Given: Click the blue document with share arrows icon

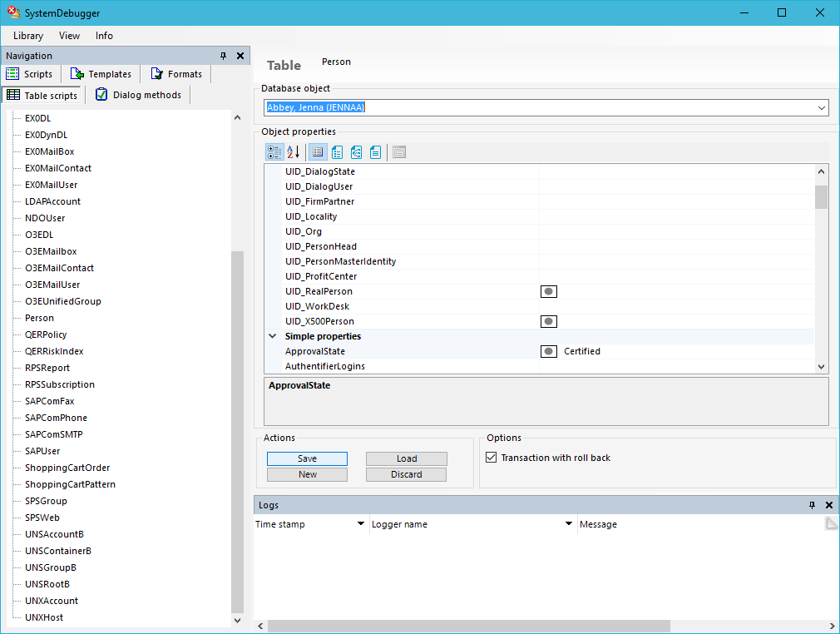Looking at the screenshot, I should coord(356,152).
